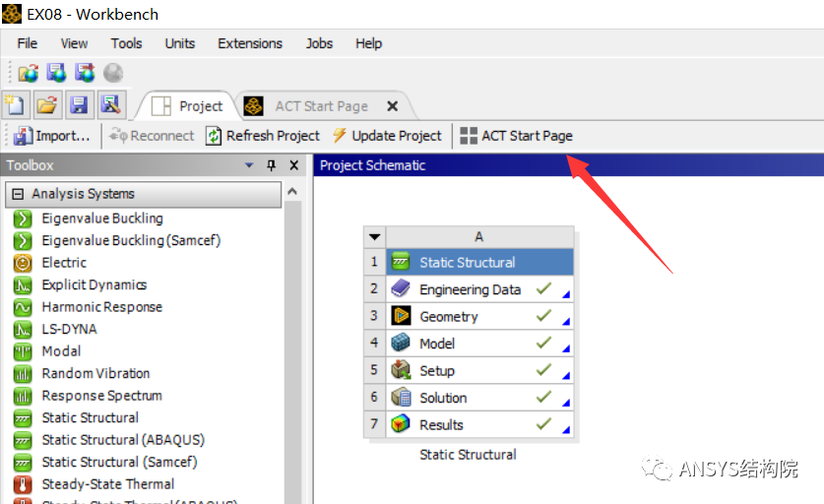Select Steady-State Thermal in Toolbox
Screen dimensions: 824x504
coord(108,483)
